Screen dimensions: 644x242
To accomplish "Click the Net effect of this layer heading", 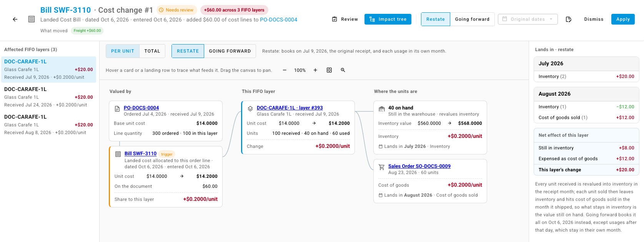I will point(564,135).
